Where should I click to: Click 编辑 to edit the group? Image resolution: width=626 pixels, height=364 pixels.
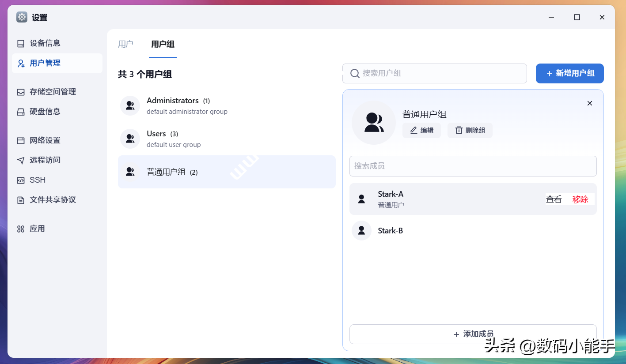[421, 130]
